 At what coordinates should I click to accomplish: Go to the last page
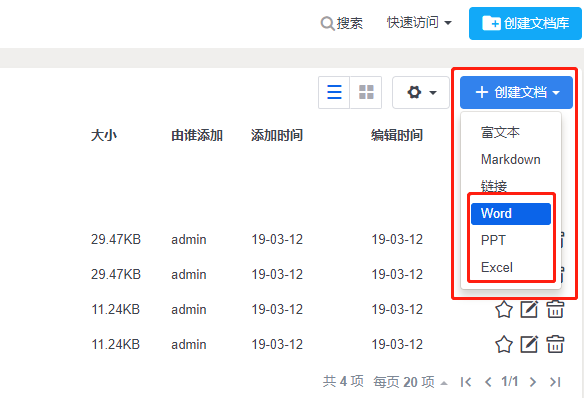[555, 382]
